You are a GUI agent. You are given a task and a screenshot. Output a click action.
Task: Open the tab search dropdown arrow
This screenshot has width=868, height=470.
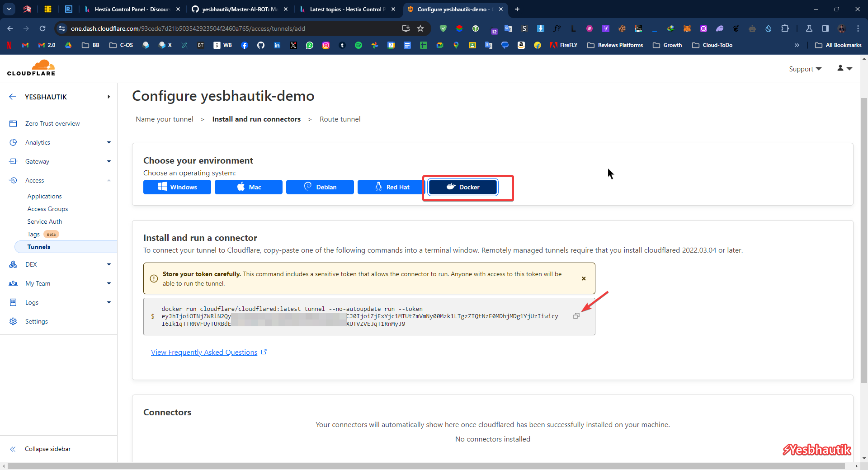coord(9,9)
